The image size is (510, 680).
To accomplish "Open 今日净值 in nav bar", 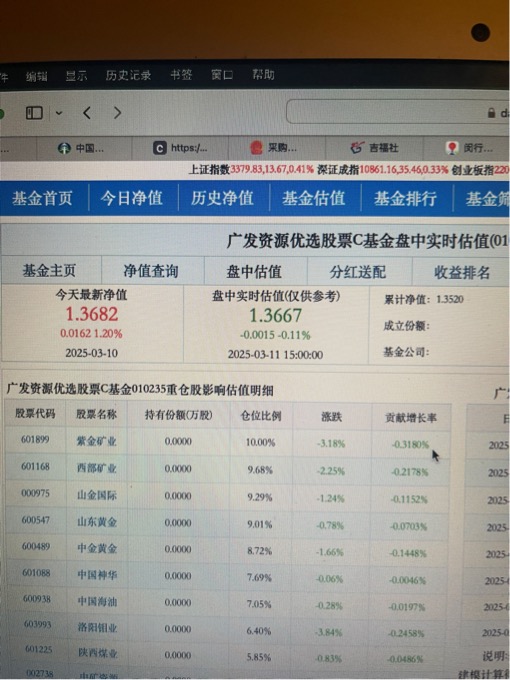I will pyautogui.click(x=132, y=199).
